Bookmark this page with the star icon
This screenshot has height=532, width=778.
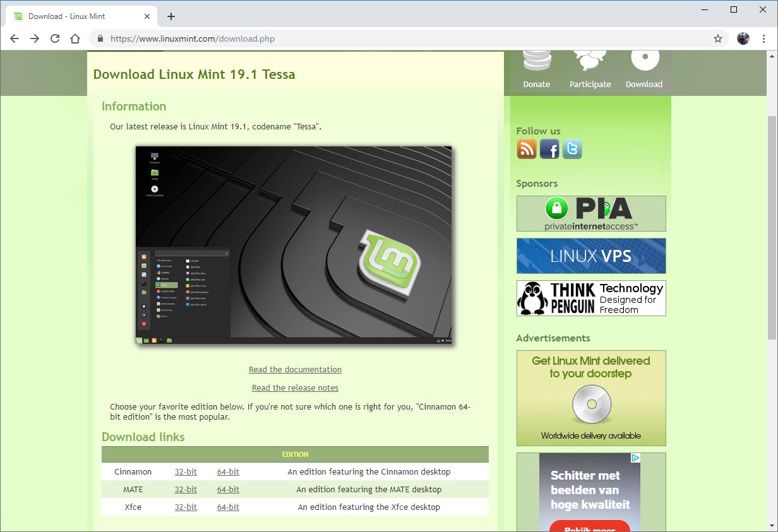click(718, 38)
